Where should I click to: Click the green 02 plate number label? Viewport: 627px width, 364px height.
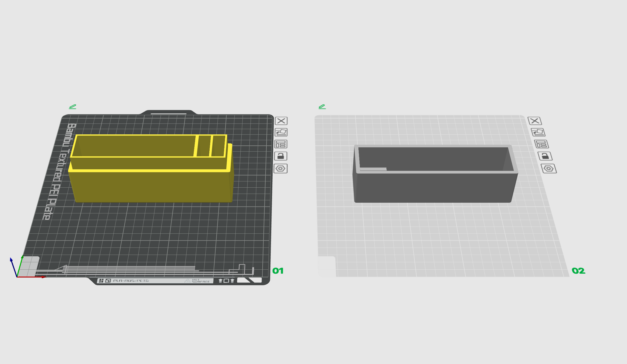(578, 271)
